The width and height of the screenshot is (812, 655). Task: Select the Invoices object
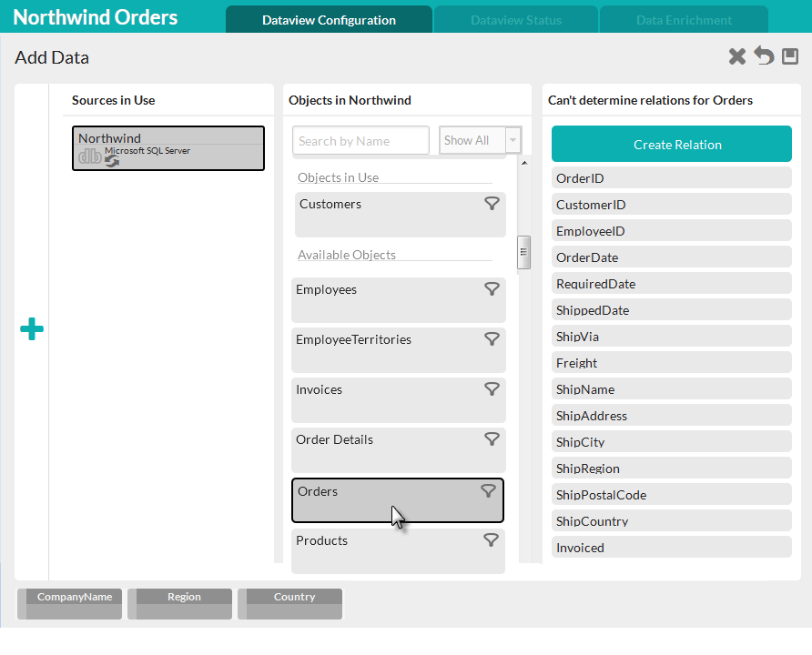[x=398, y=400]
